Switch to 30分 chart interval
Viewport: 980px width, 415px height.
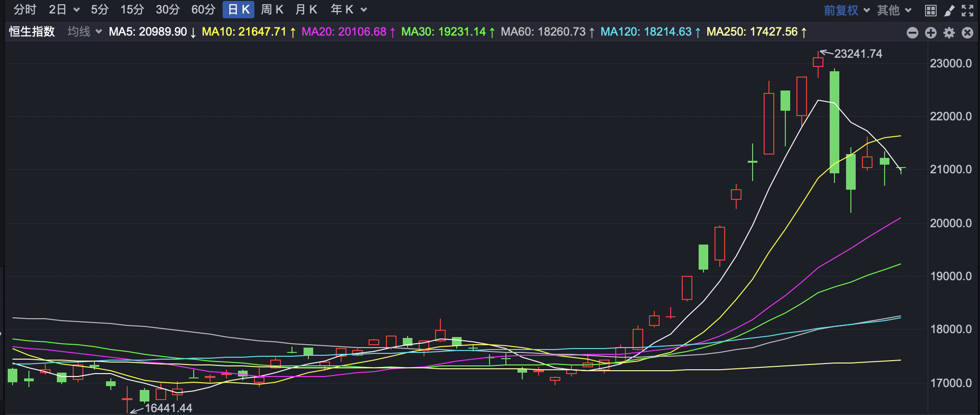pyautogui.click(x=168, y=10)
